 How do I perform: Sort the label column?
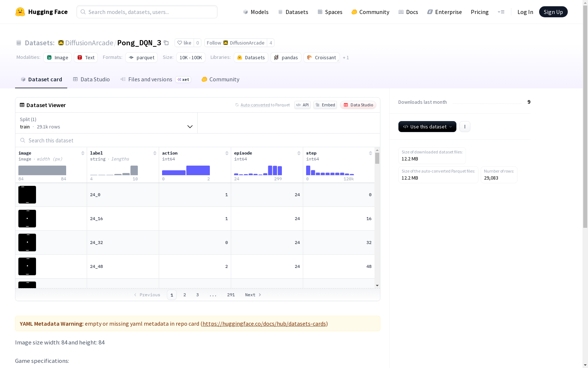[155, 153]
